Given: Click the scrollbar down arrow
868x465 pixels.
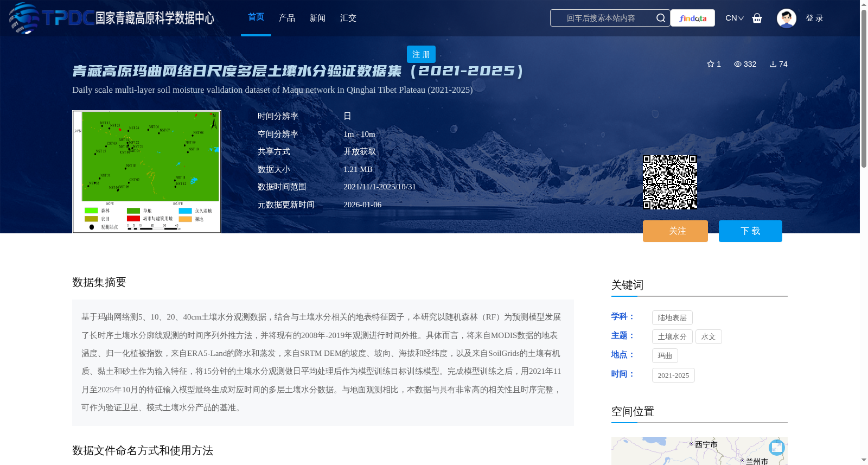Looking at the screenshot, I should tap(864, 460).
